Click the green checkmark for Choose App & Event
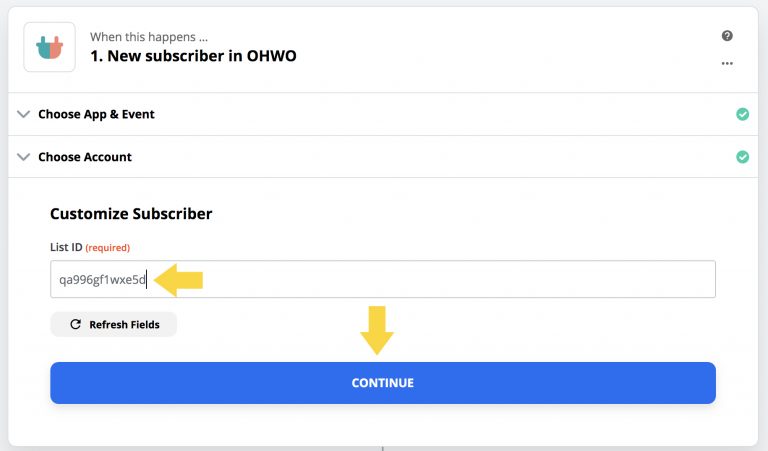Viewport: 768px width, 451px height. click(742, 114)
